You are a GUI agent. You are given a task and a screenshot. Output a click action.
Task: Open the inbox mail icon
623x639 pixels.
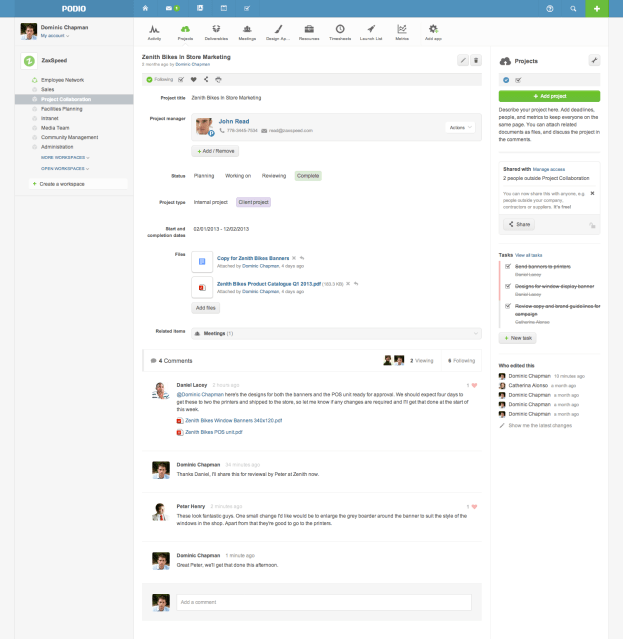[169, 8]
